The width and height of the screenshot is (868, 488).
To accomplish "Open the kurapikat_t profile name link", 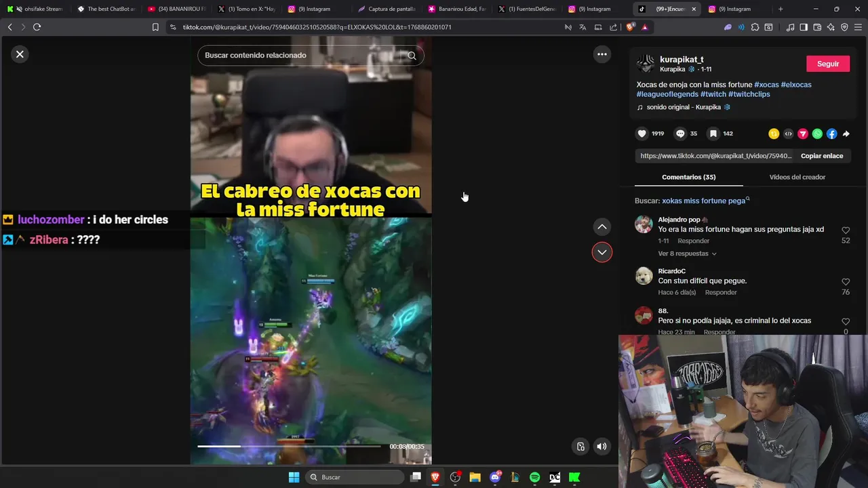I will [682, 60].
